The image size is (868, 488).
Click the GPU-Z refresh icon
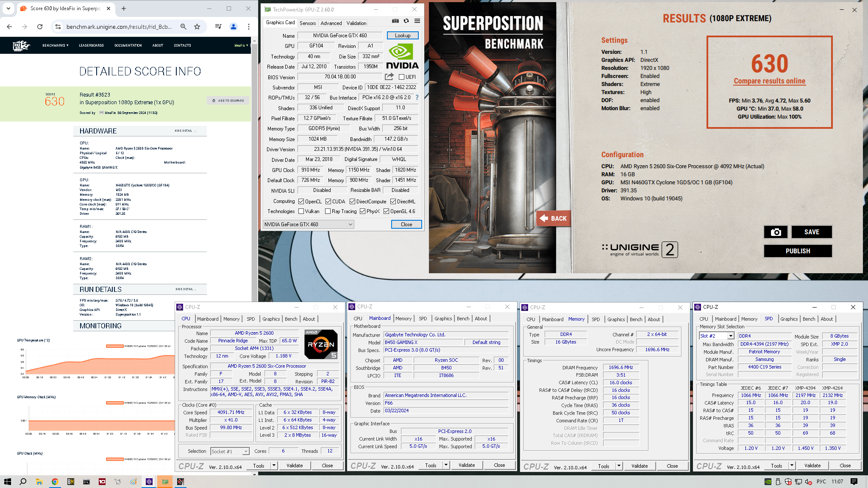coord(406,21)
